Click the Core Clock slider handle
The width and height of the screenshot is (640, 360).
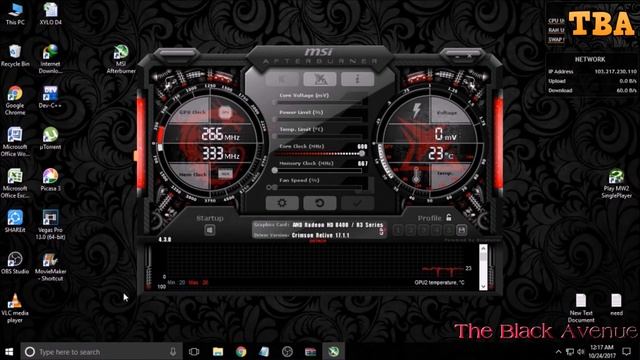pyautogui.click(x=362, y=153)
